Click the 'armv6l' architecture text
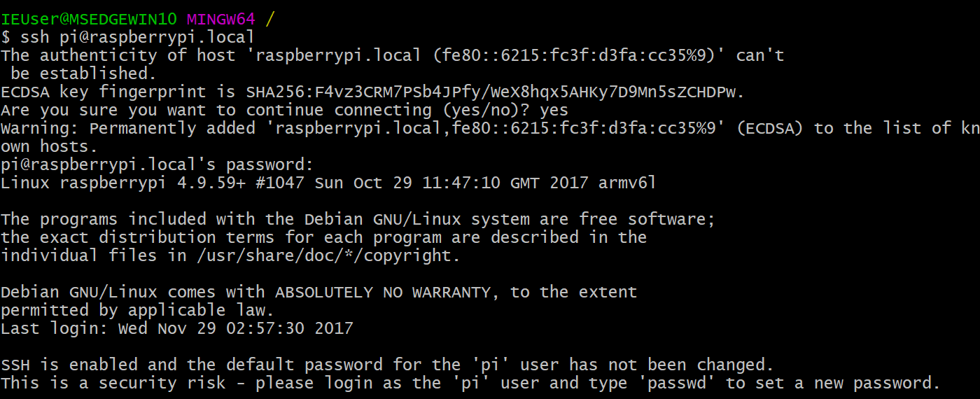The height and width of the screenshot is (399, 980). click(x=627, y=183)
